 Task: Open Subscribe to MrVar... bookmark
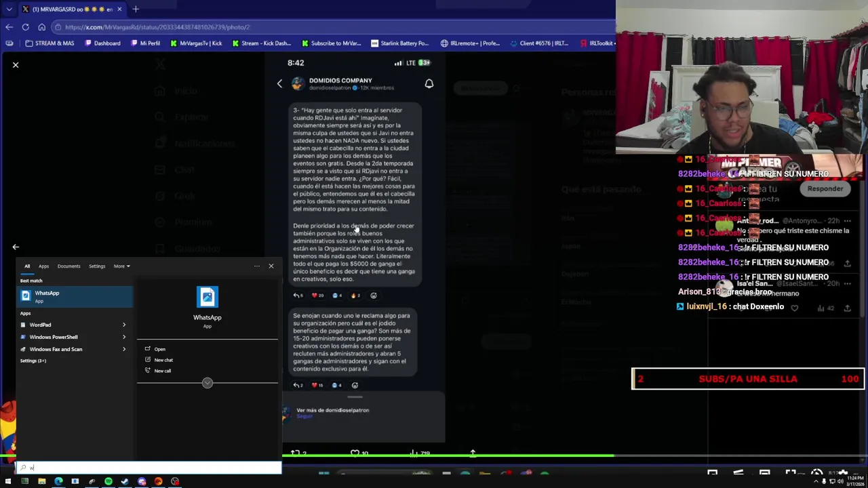point(331,43)
